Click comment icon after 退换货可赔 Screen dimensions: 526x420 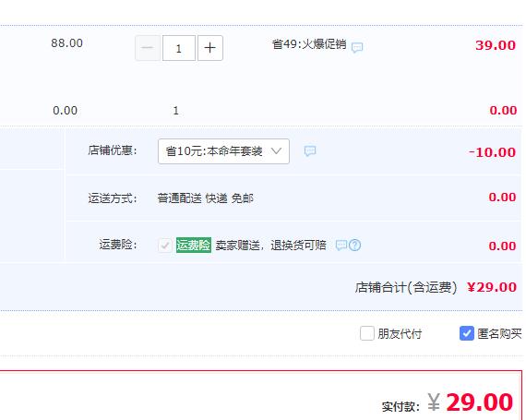click(341, 246)
